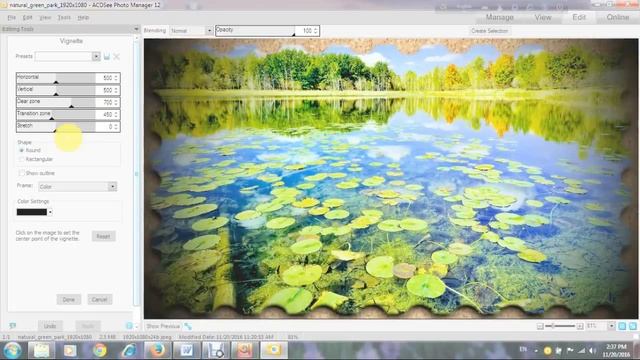Launch Internet Explorer from the taskbar
The height and width of the screenshot is (360, 640).
click(x=129, y=350)
